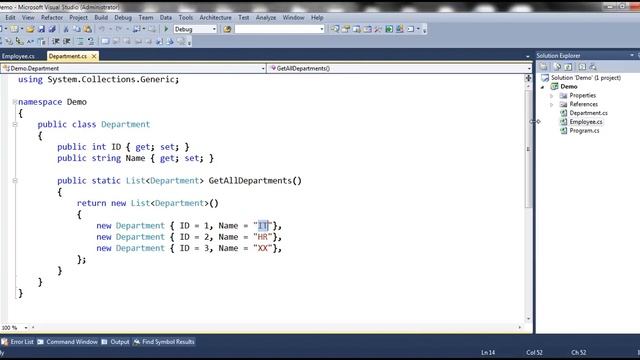The image size is (640, 360).
Task: Open the Toolbox window toolbar icon
Action: (x=378, y=29)
